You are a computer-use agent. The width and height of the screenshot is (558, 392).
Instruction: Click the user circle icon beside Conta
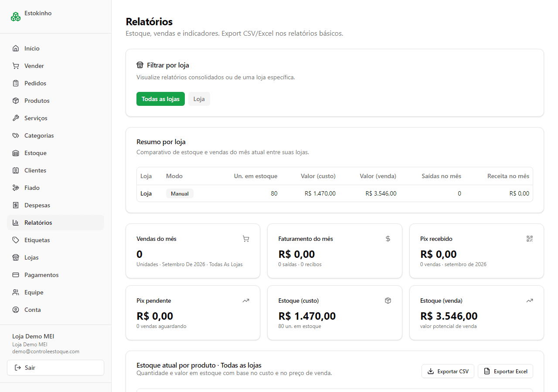16,310
